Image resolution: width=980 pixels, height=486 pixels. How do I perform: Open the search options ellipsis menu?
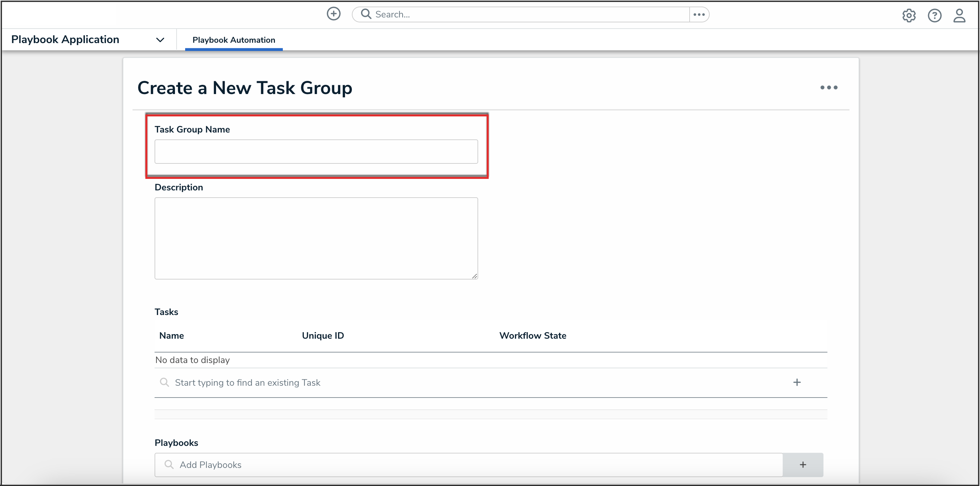point(699,14)
